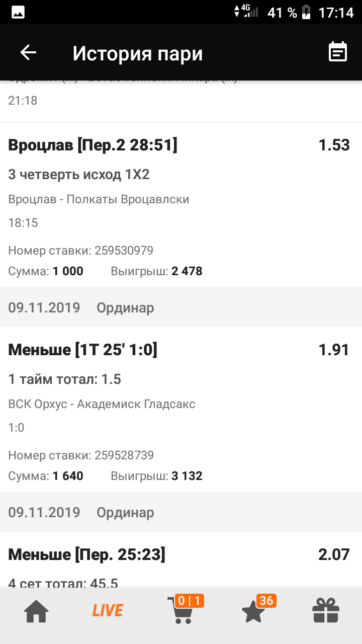Select the ВСК Орхус - Академиск Гладсакс match
The width and height of the screenshot is (362, 644).
[102, 404]
